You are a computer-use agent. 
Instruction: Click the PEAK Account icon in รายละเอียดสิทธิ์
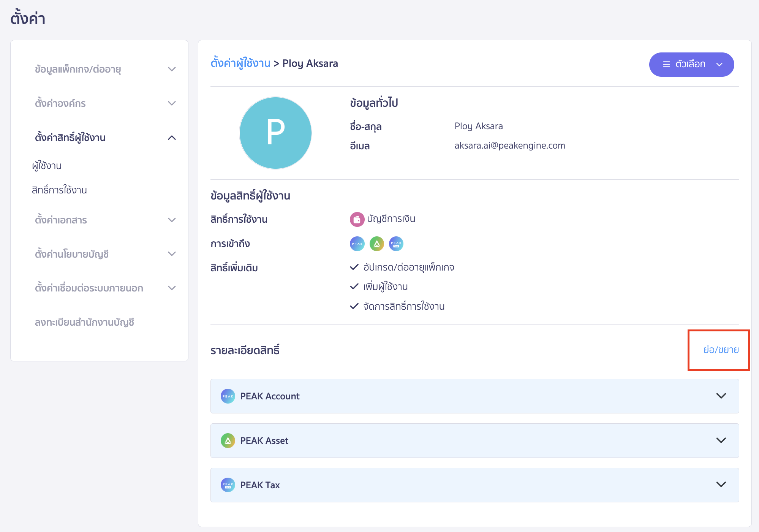[228, 396]
